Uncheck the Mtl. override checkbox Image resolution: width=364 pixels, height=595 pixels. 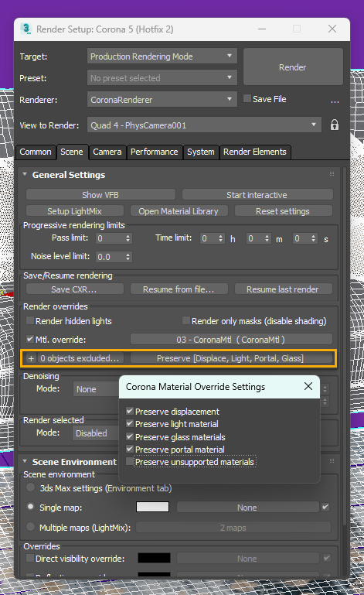pos(30,339)
